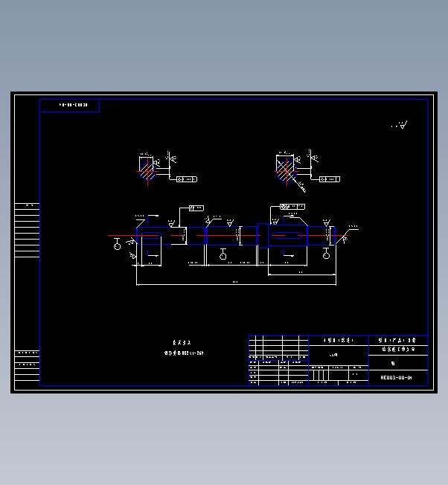Select the geometric tolerance frame beside the left cross-section
Screen dimensions: 448x485
pos(187,179)
